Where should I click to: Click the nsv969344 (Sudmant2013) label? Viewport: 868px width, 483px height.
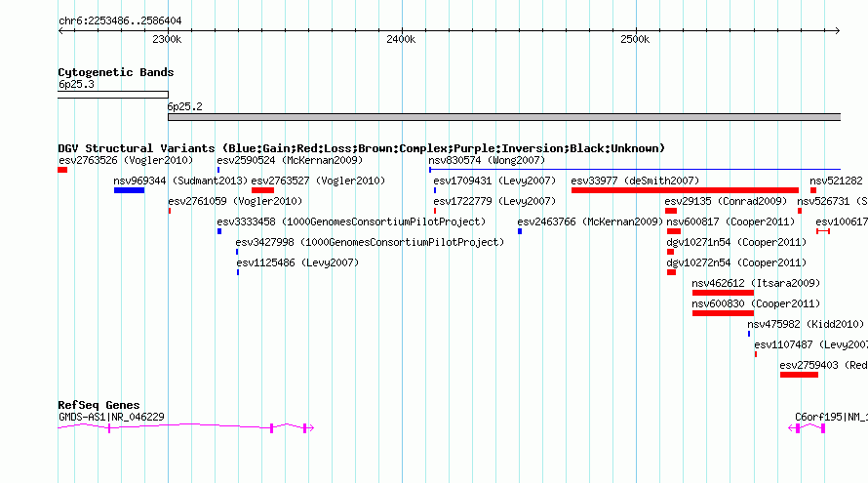click(180, 181)
